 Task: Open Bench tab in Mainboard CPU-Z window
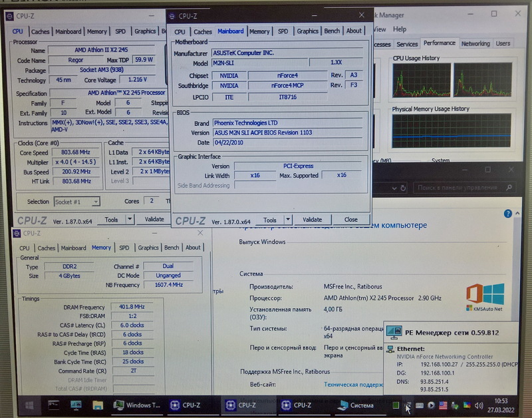pos(331,31)
